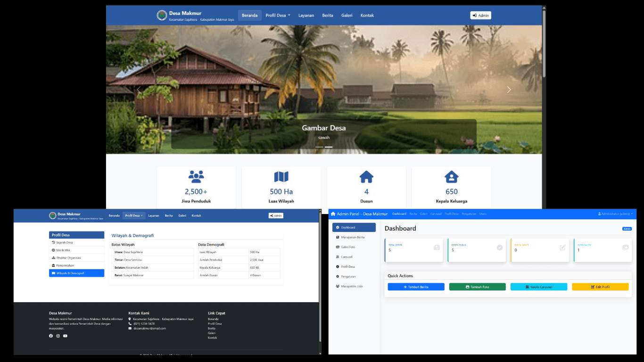This screenshot has width=644, height=362.
Task: Click the '2,500 Jiwa' cell in Data Demografi
Action: coord(264,260)
